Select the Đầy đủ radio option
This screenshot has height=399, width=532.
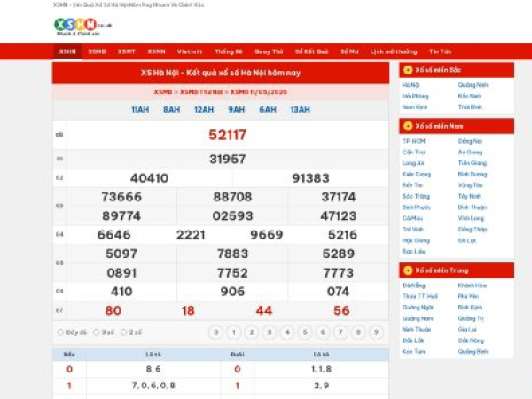[x=60, y=332]
